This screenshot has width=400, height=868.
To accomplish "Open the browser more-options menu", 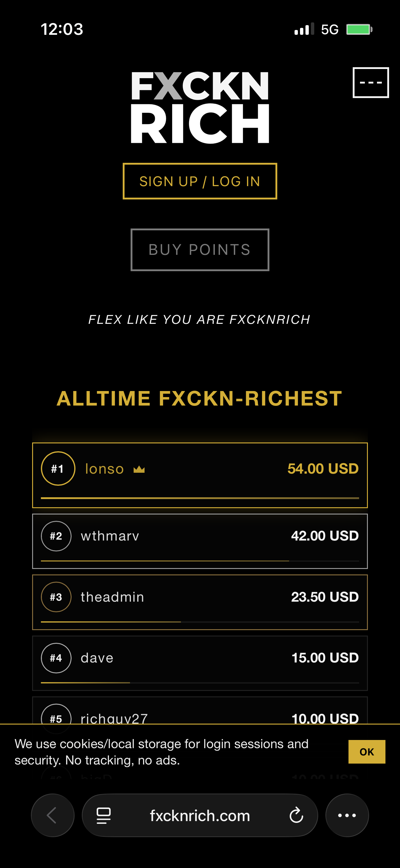I will click(347, 815).
